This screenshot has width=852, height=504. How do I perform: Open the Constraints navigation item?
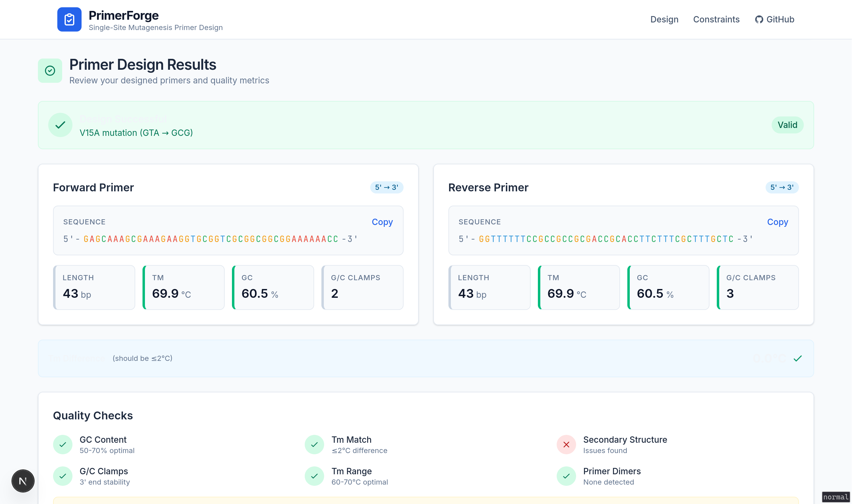pos(716,19)
